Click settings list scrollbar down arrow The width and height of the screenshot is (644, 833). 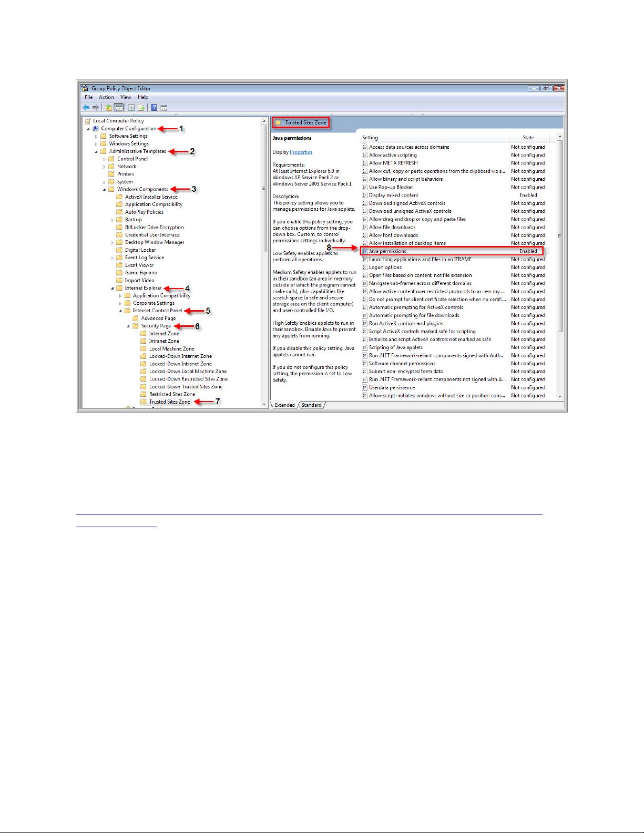coord(560,396)
